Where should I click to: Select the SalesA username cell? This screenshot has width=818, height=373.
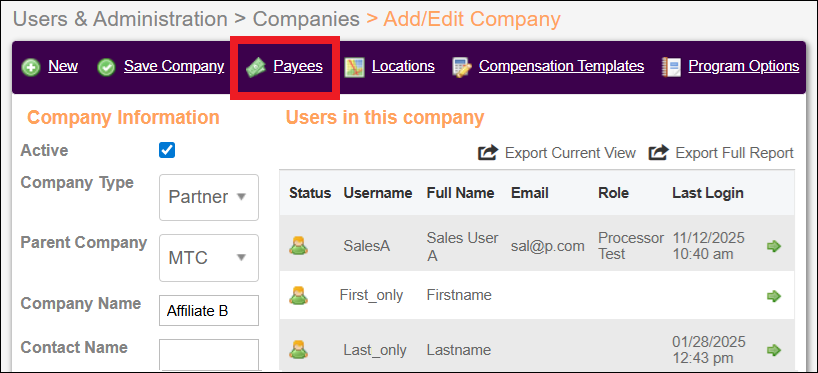click(367, 246)
